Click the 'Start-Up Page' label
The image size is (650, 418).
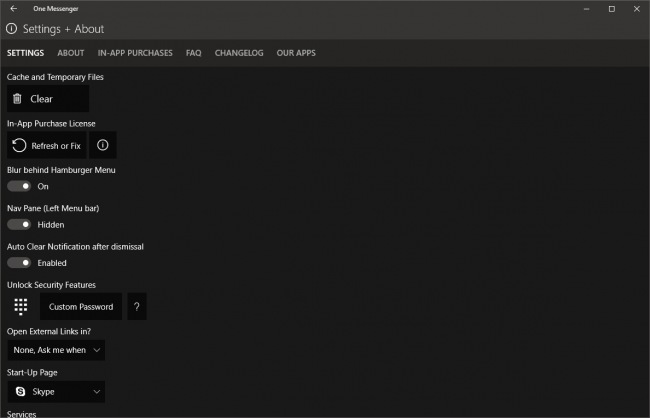(x=32, y=372)
